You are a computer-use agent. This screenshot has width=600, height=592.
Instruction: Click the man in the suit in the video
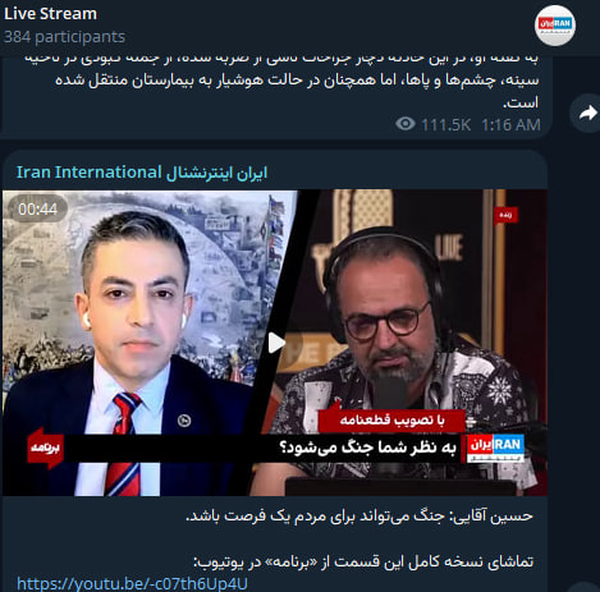[131, 354]
